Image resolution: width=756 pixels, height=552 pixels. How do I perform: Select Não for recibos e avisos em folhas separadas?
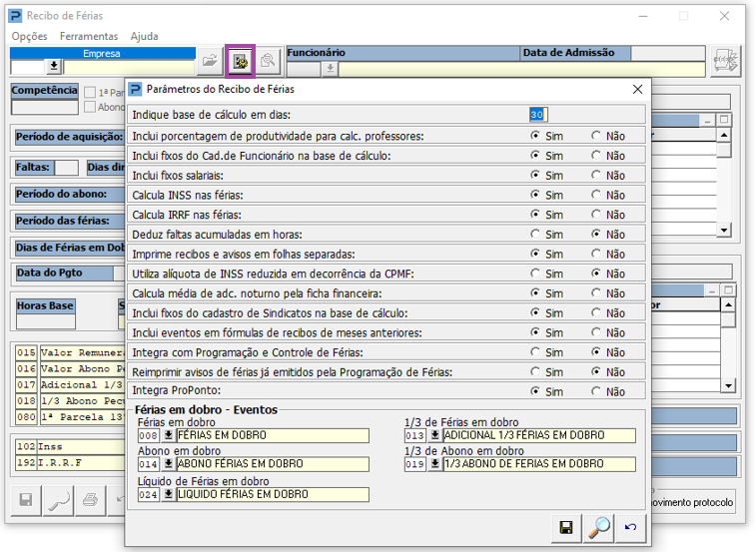596,254
